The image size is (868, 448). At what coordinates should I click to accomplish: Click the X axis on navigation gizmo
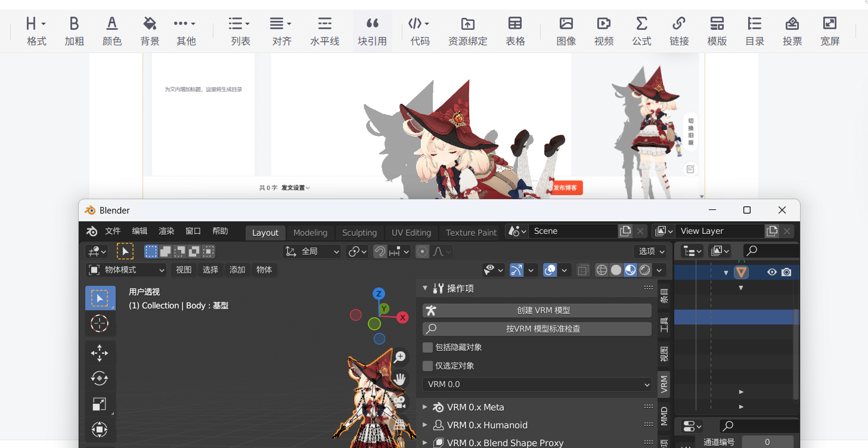[x=403, y=317]
